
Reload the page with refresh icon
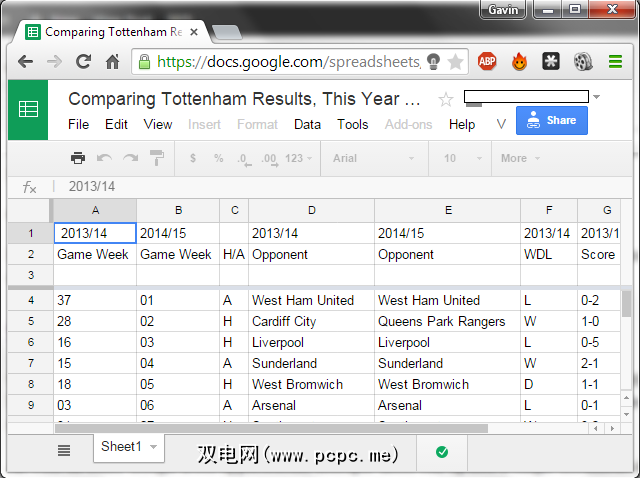[x=83, y=62]
